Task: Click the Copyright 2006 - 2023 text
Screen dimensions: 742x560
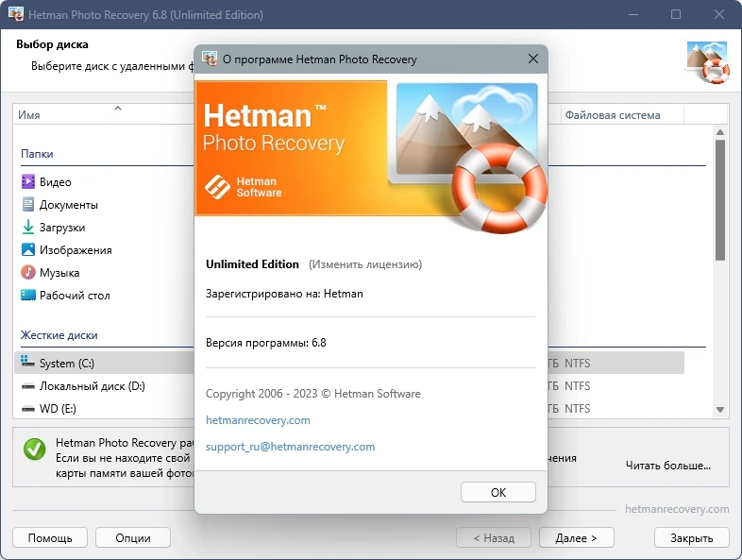Action: 313,394
